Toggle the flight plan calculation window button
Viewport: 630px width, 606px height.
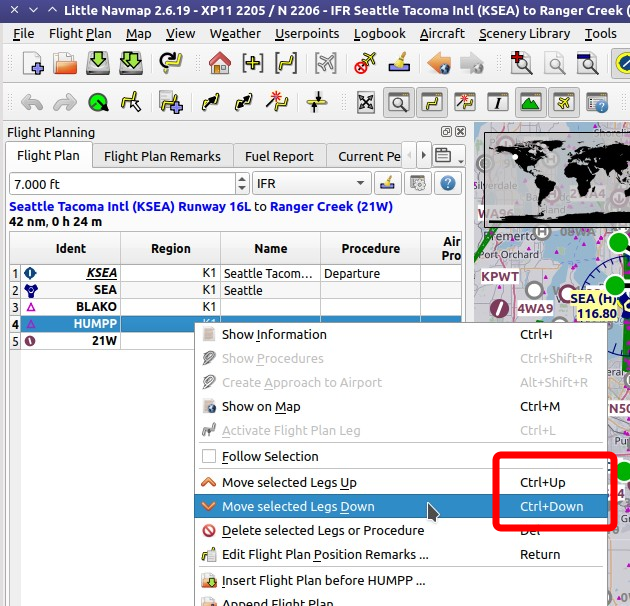pyautogui.click(x=465, y=102)
